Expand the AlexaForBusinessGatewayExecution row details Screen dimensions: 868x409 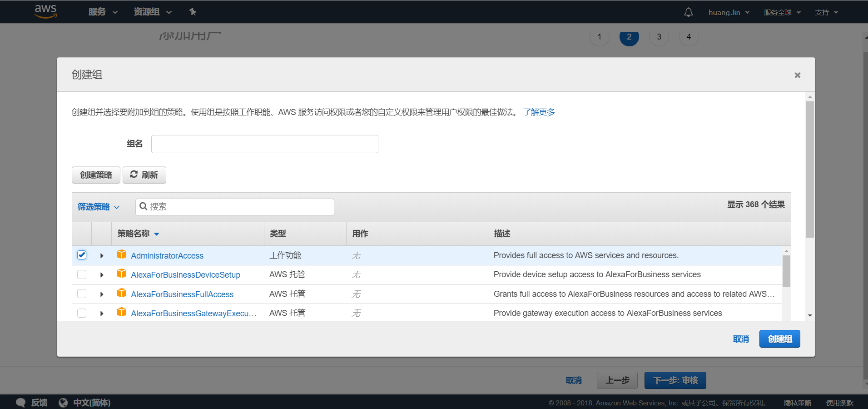tap(102, 314)
